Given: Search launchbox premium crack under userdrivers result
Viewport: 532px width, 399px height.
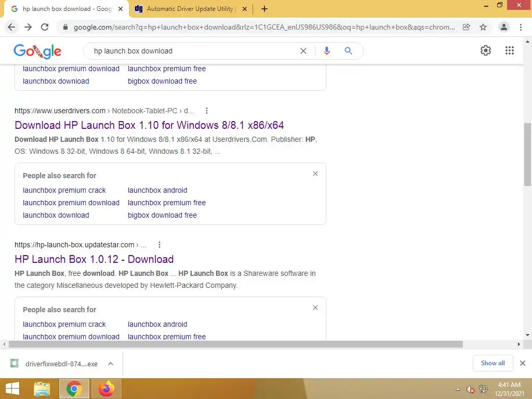Looking at the screenshot, I should pyautogui.click(x=64, y=190).
